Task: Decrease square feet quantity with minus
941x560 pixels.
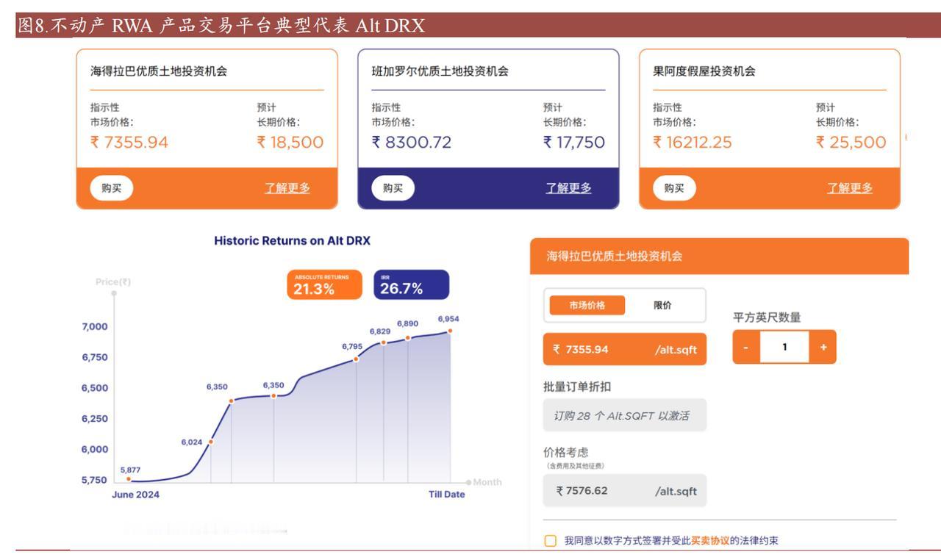Action: (x=746, y=347)
